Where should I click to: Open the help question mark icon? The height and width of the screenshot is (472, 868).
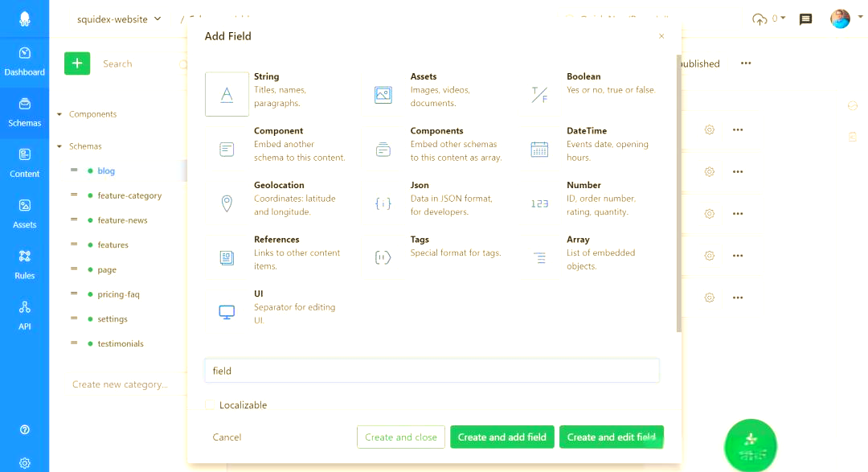click(x=24, y=430)
